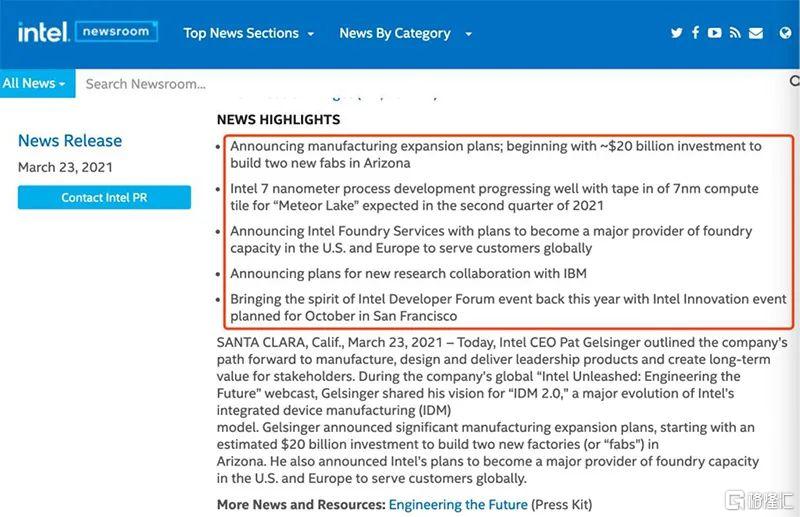The height and width of the screenshot is (517, 800).
Task: Open the YouTube channel icon
Action: click(x=715, y=33)
